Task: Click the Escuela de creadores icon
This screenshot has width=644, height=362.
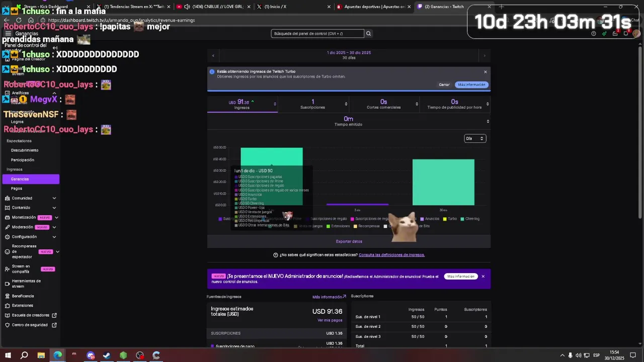Action: (x=8, y=315)
